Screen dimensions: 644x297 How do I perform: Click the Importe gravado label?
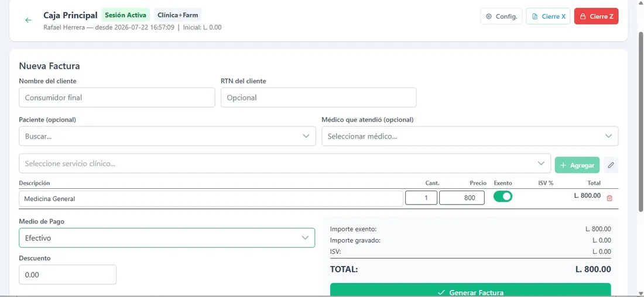pos(355,240)
